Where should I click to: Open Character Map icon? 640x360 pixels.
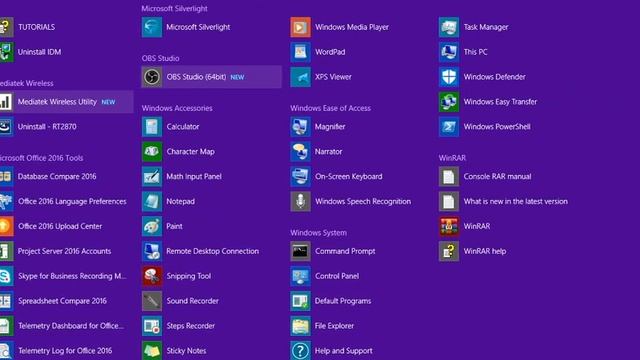(x=152, y=151)
